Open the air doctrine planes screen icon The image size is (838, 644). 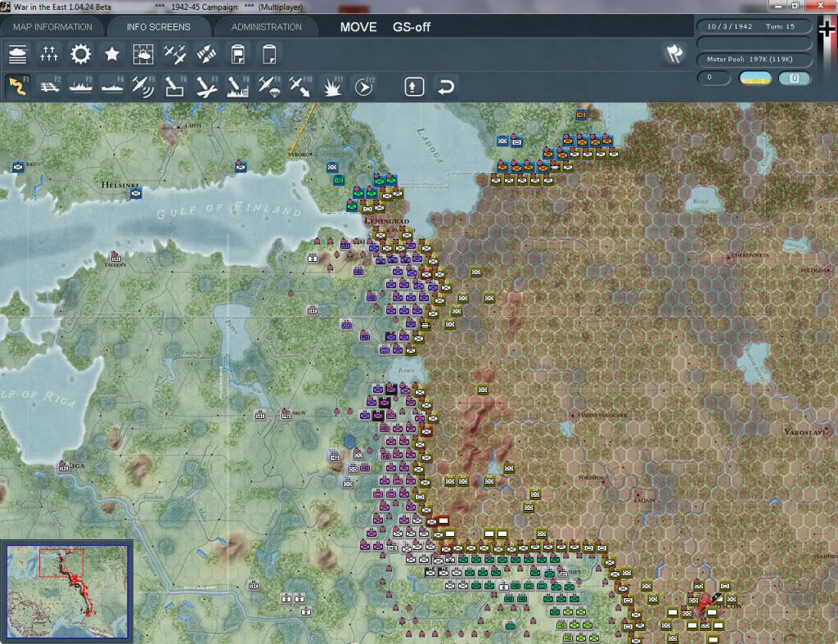pos(175,54)
